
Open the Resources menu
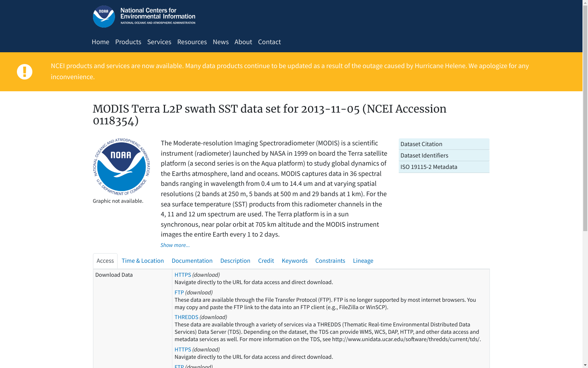[192, 42]
